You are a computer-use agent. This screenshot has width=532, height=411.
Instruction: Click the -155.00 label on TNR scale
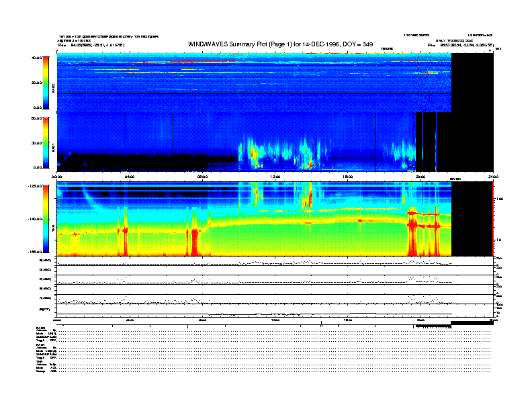pos(35,252)
